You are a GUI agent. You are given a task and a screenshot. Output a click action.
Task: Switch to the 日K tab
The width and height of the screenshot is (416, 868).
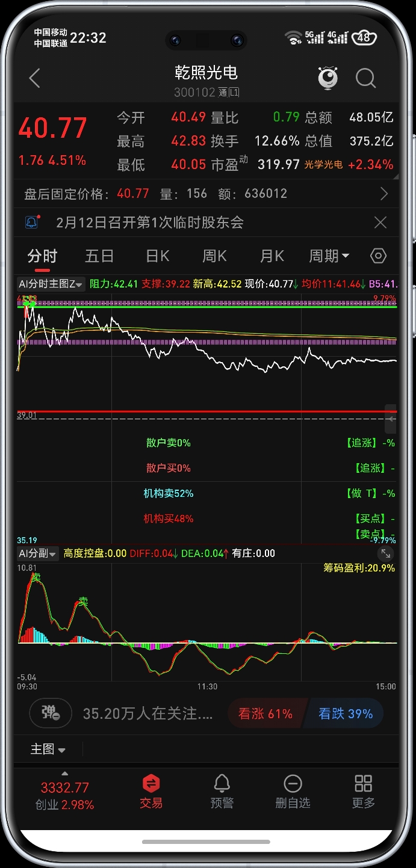158,256
